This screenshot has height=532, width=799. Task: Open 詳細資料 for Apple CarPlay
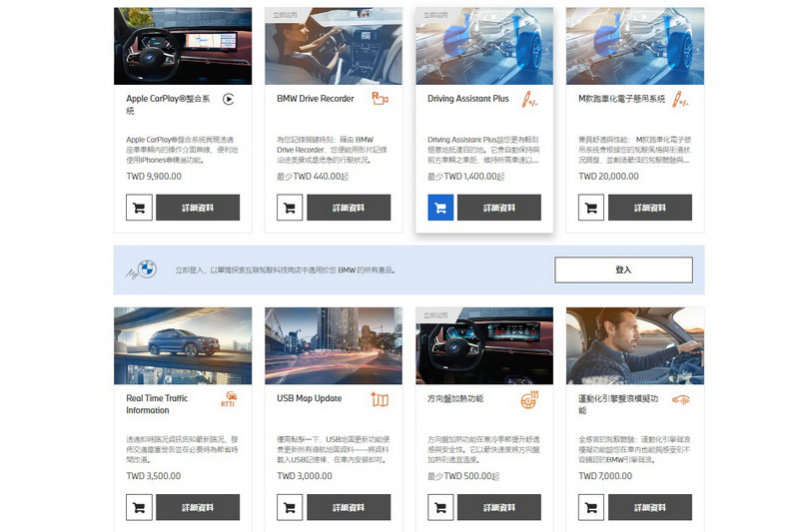click(x=198, y=208)
